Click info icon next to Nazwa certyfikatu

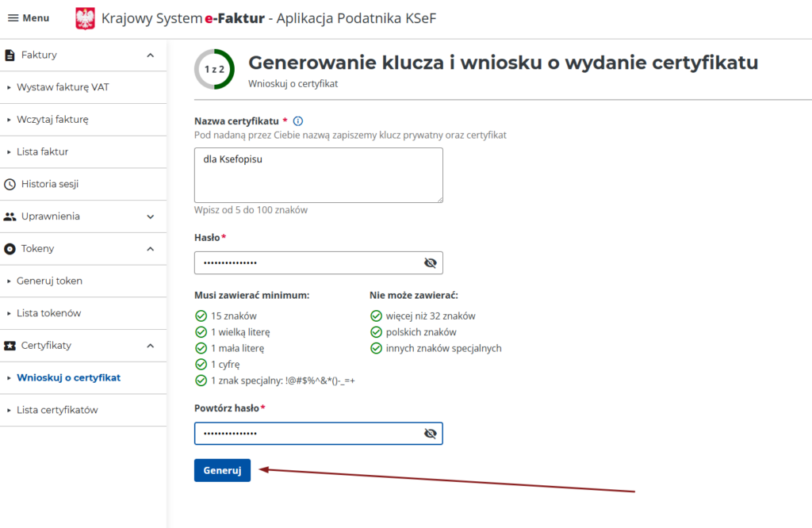tap(298, 121)
